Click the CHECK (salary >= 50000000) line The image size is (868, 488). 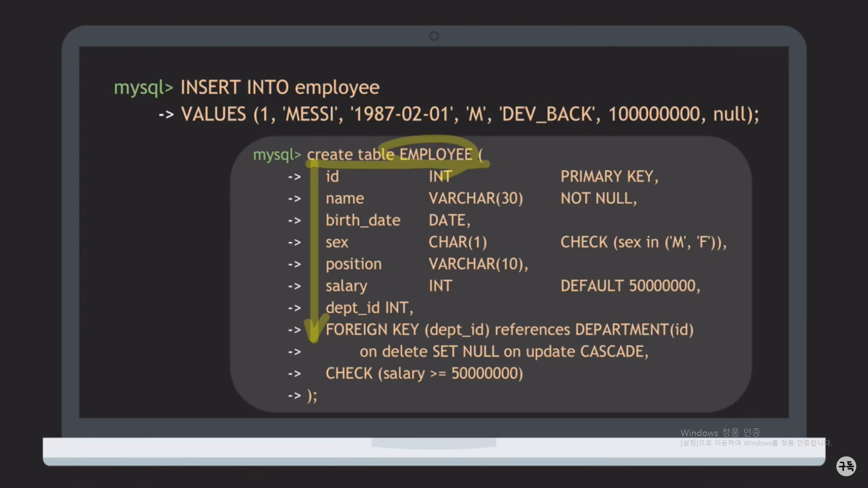point(424,373)
